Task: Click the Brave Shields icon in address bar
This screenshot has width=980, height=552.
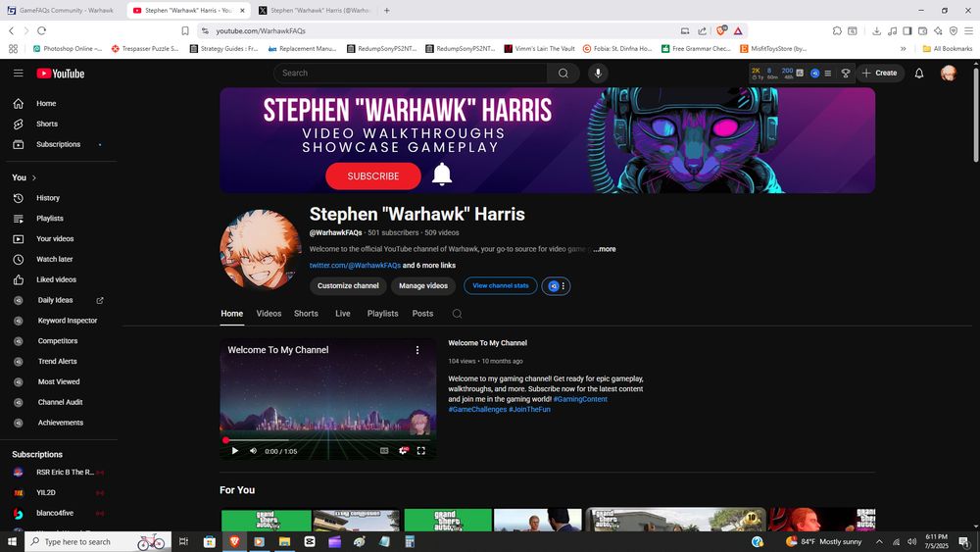Action: pyautogui.click(x=721, y=30)
